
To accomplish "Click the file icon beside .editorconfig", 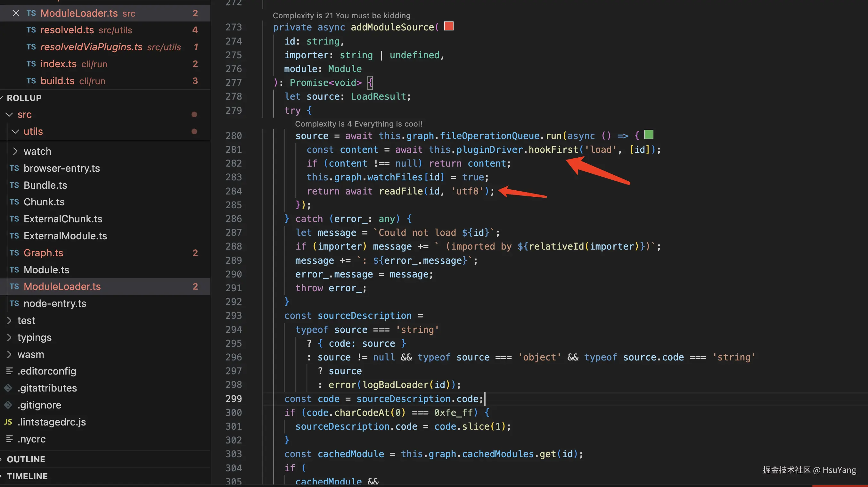I will click(9, 371).
